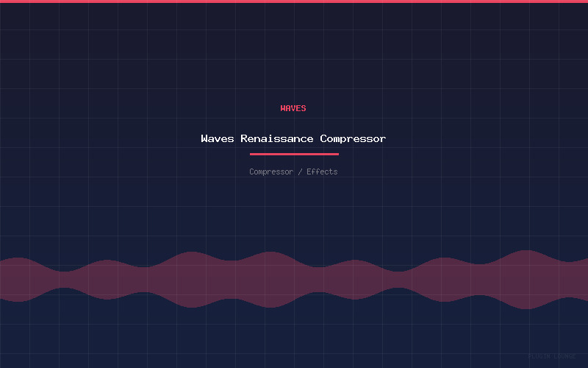588x368 pixels.
Task: Select the word Compressor in the gray subtitle
Action: click(271, 171)
